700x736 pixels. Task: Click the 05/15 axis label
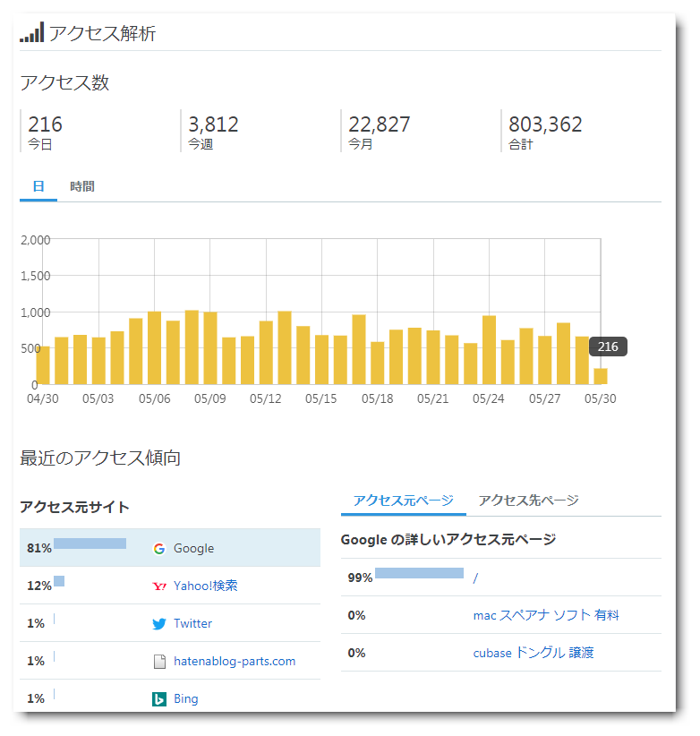pos(321,399)
